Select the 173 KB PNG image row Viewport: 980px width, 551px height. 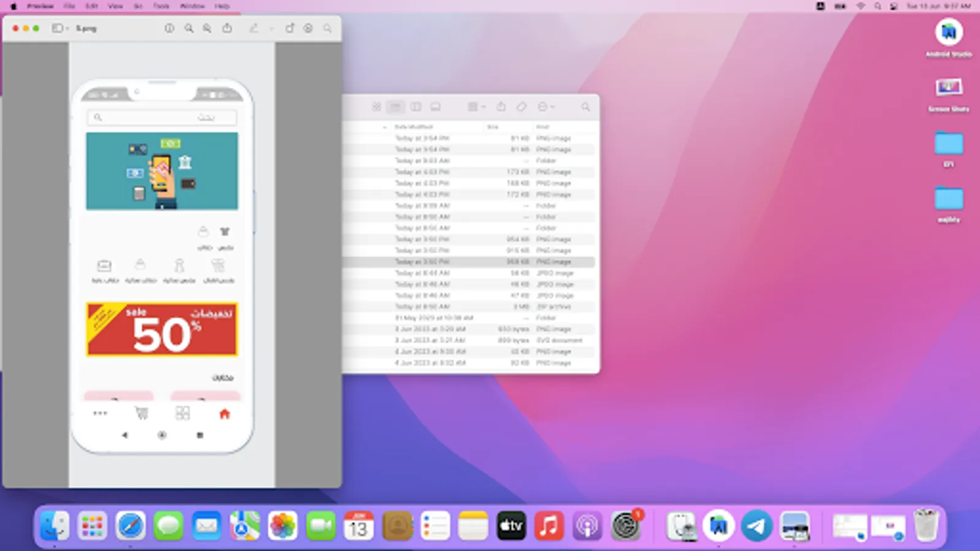(x=469, y=172)
